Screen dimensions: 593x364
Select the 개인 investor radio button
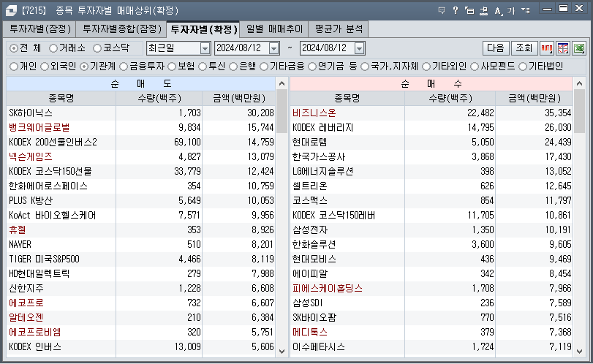(x=14, y=67)
